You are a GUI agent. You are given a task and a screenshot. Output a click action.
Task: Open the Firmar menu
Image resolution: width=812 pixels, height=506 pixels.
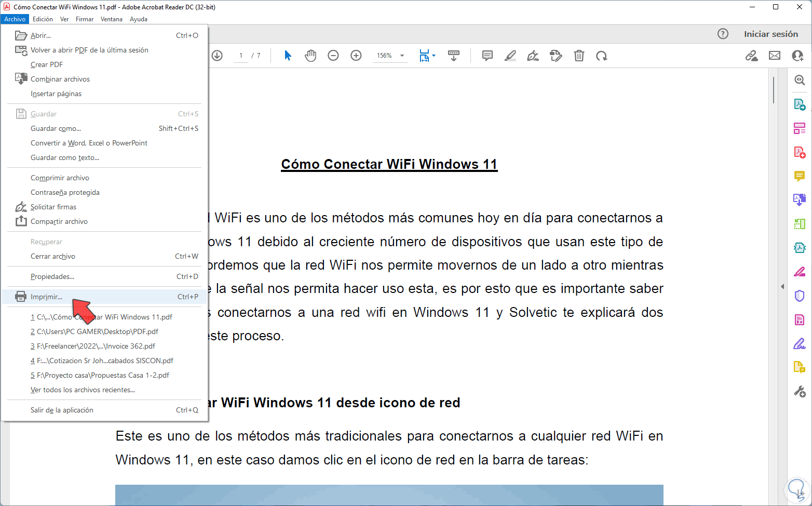point(85,19)
